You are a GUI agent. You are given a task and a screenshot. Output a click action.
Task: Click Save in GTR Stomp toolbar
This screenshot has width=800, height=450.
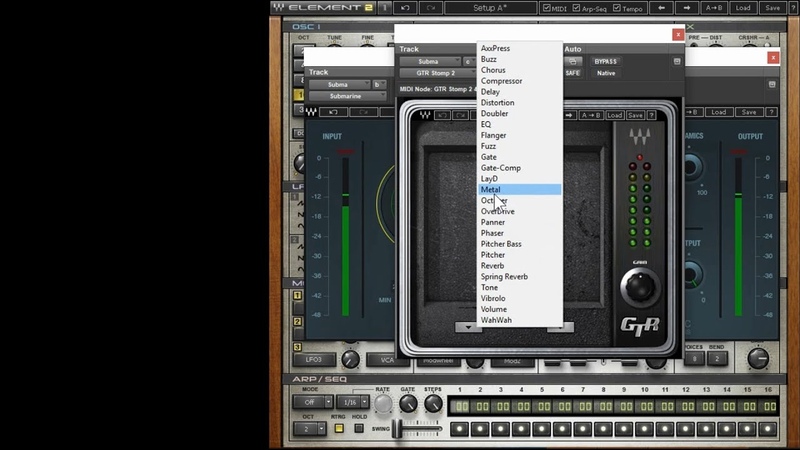635,115
